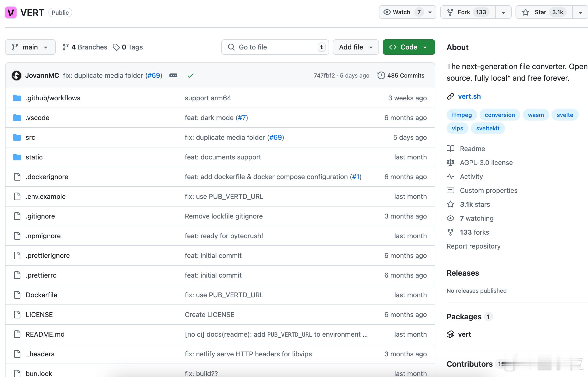Select the ffmpeg topic tag
The height and width of the screenshot is (377, 588).
(x=462, y=115)
